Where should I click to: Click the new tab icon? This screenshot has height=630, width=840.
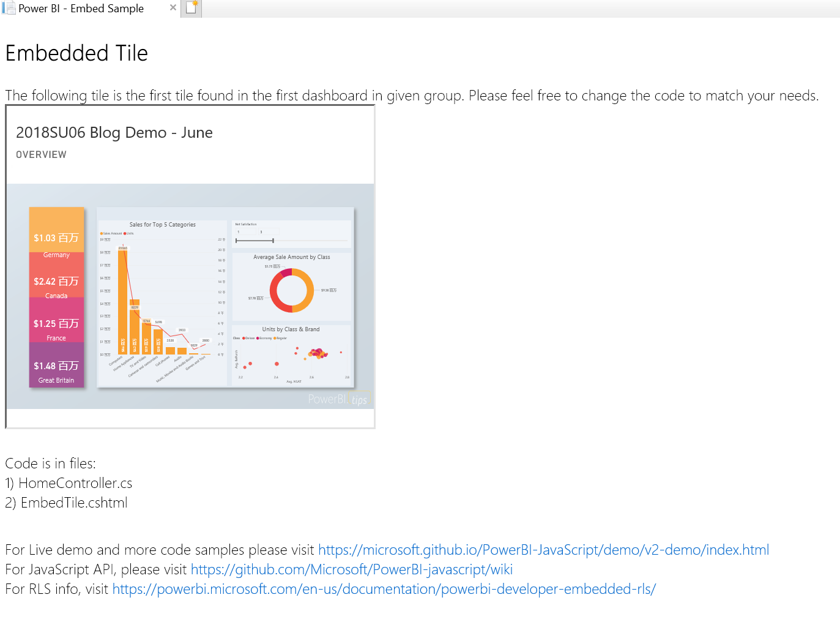pos(191,8)
